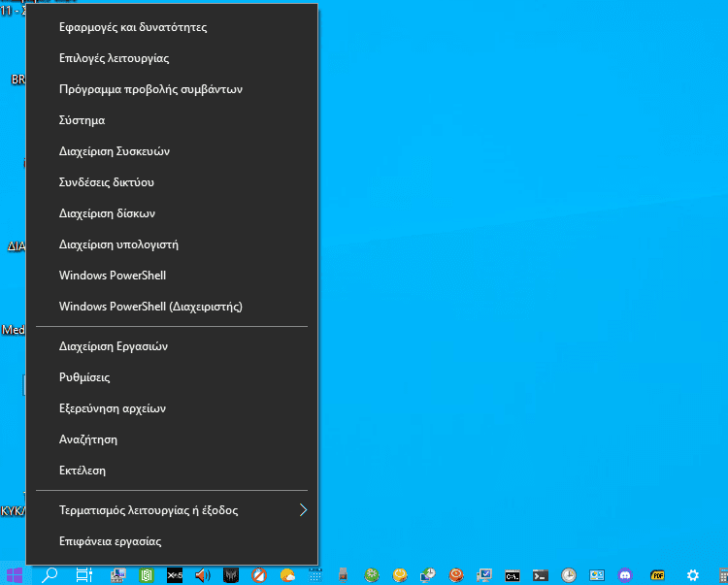This screenshot has height=585, width=728.
Task: Expand the Τερματισμός λειτουργίας ή έξοδος submenu arrow
Action: [303, 510]
